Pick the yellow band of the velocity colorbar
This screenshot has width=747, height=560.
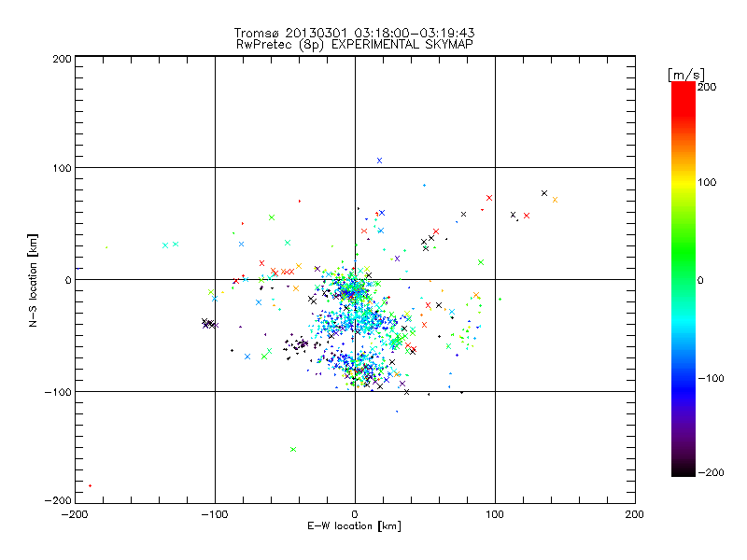(x=684, y=182)
